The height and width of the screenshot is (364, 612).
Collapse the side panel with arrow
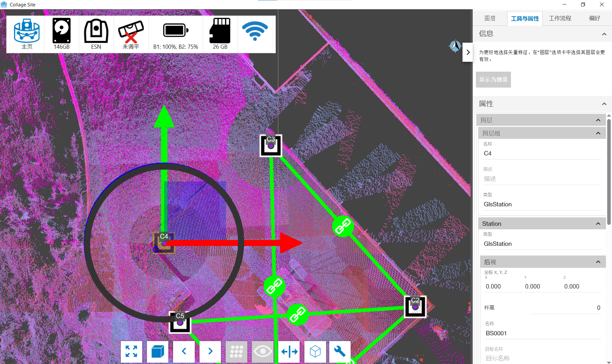pos(468,52)
